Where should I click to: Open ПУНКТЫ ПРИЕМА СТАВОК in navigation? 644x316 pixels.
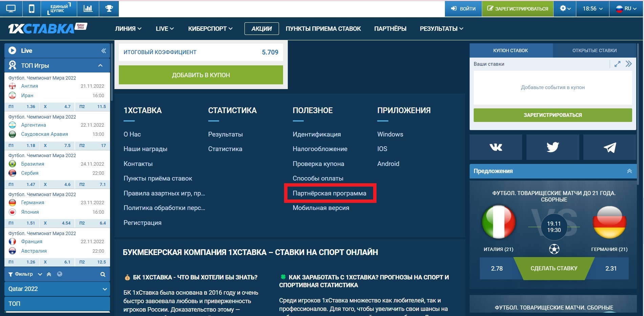click(x=323, y=29)
